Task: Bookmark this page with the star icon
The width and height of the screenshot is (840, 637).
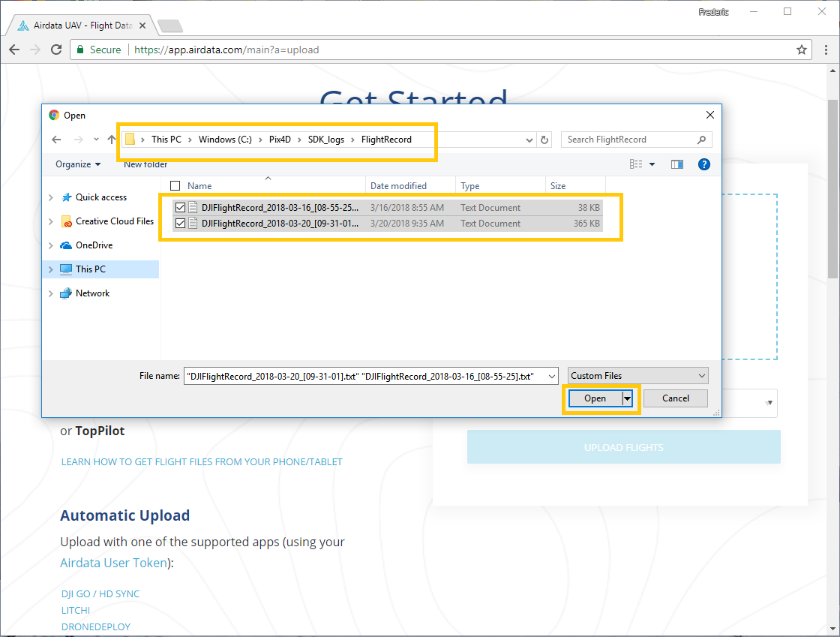Action: tap(802, 50)
